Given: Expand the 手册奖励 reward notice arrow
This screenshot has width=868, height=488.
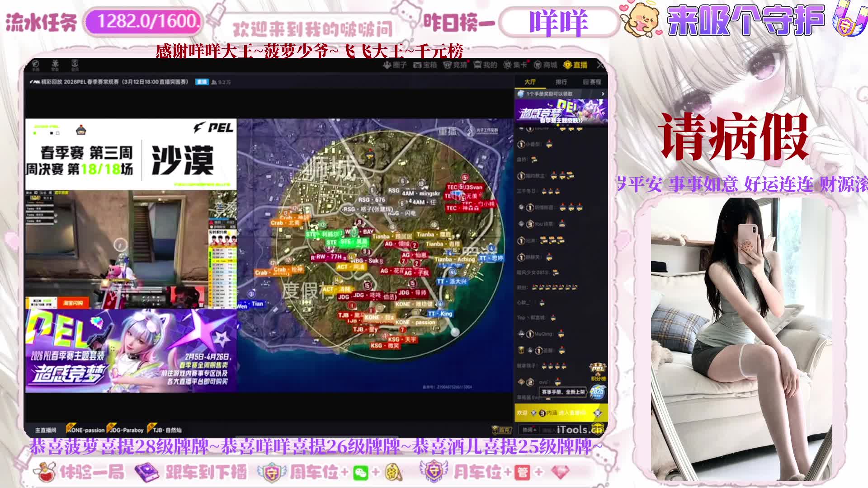Looking at the screenshot, I should click(603, 94).
